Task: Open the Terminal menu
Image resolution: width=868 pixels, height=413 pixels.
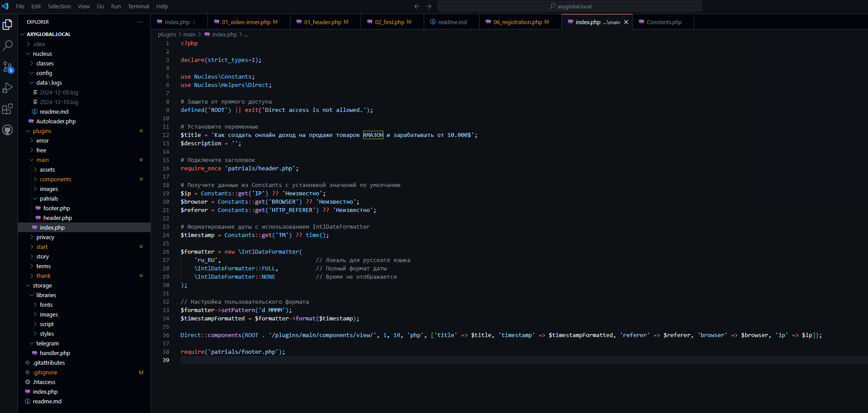Action: click(x=138, y=6)
